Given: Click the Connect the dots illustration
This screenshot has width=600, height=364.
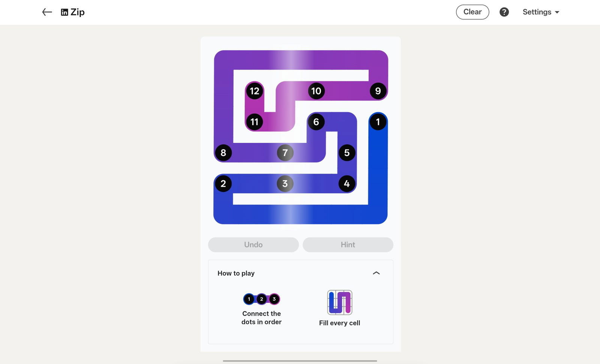Looking at the screenshot, I should pyautogui.click(x=261, y=299).
